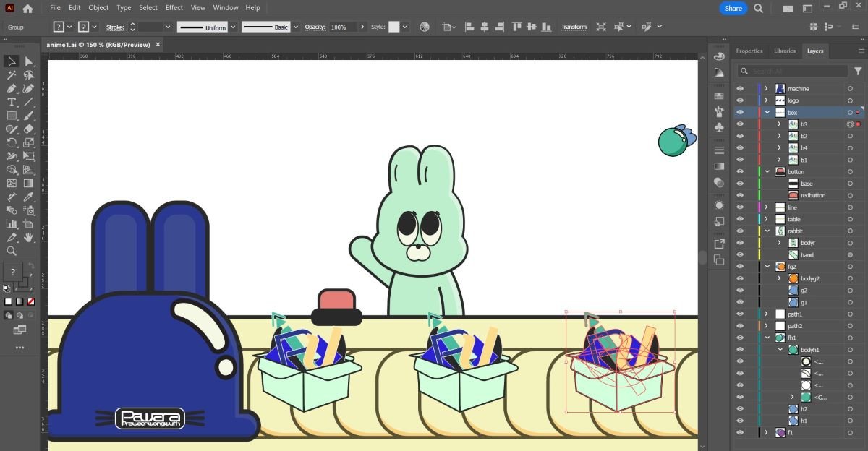Open the Effect menu
The height and width of the screenshot is (451, 868).
tap(174, 8)
